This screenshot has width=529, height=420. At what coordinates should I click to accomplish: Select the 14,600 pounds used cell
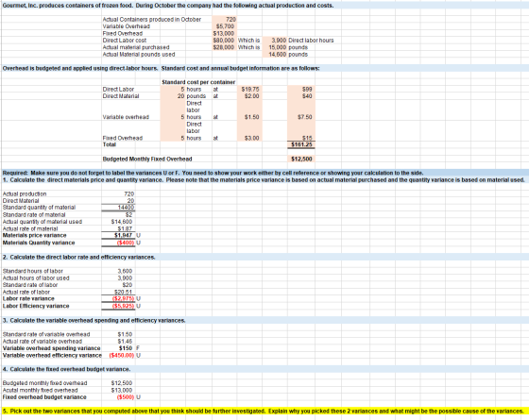pos(275,55)
